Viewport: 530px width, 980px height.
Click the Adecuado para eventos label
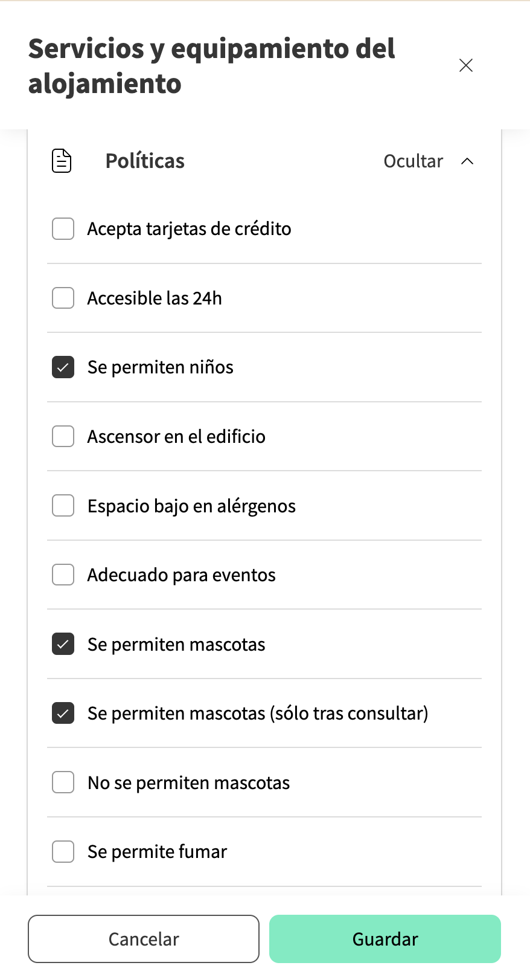click(181, 575)
